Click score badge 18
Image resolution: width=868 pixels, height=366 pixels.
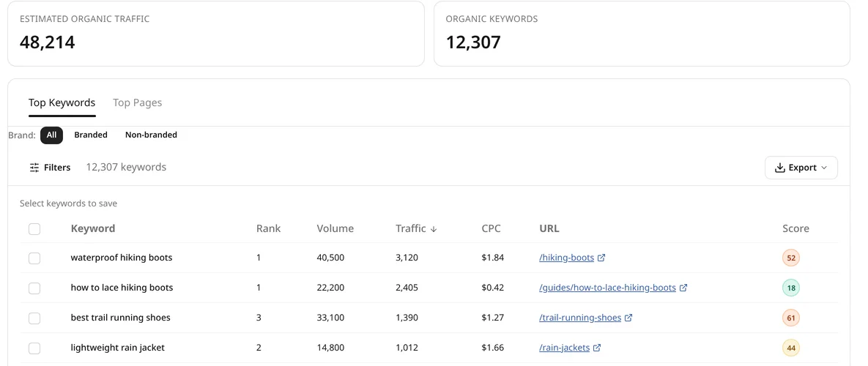(791, 288)
